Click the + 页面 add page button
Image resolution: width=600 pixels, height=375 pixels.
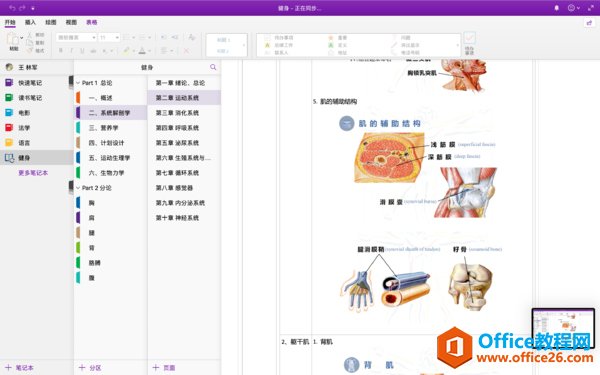(164, 368)
